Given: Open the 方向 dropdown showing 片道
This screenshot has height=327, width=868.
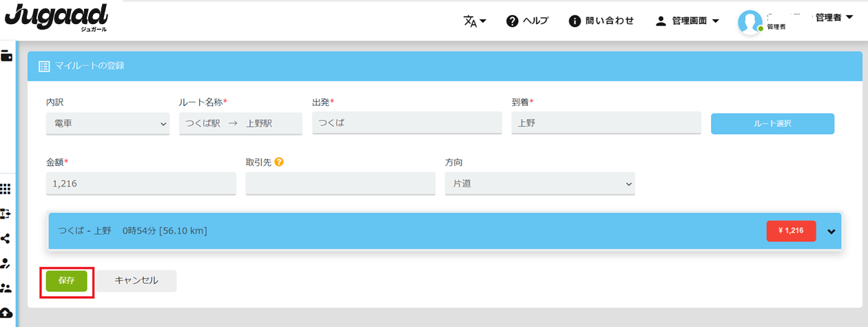Looking at the screenshot, I should pos(539,184).
